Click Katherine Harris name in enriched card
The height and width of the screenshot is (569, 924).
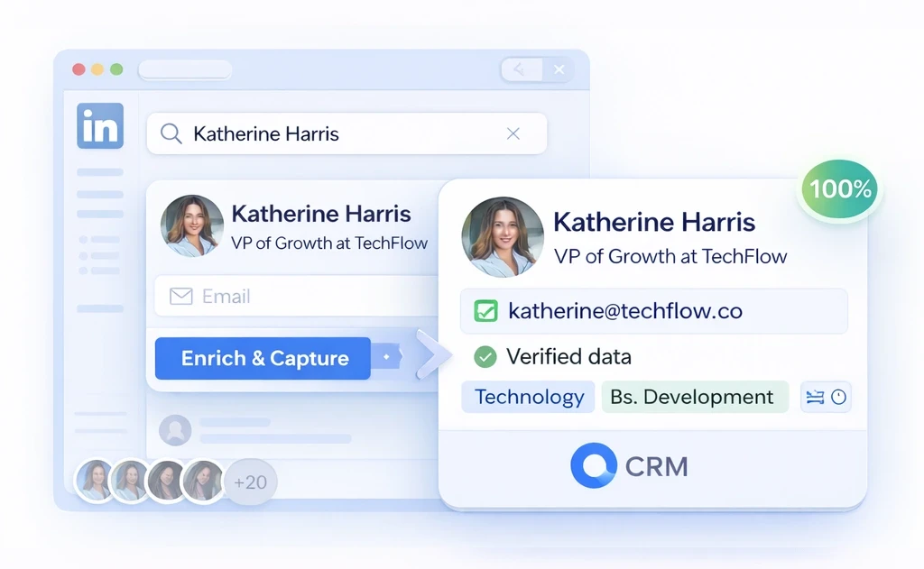(x=654, y=222)
